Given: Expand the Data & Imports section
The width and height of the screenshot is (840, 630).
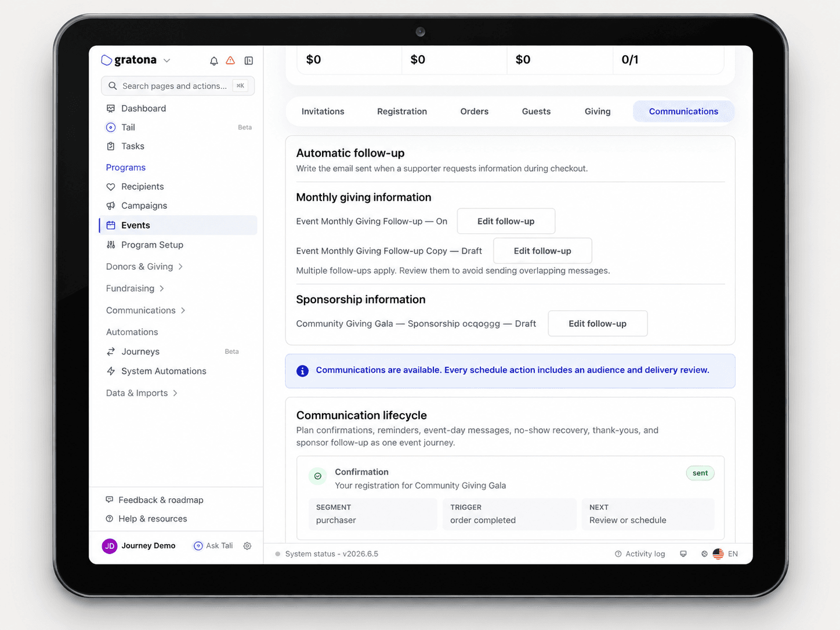Looking at the screenshot, I should click(142, 393).
